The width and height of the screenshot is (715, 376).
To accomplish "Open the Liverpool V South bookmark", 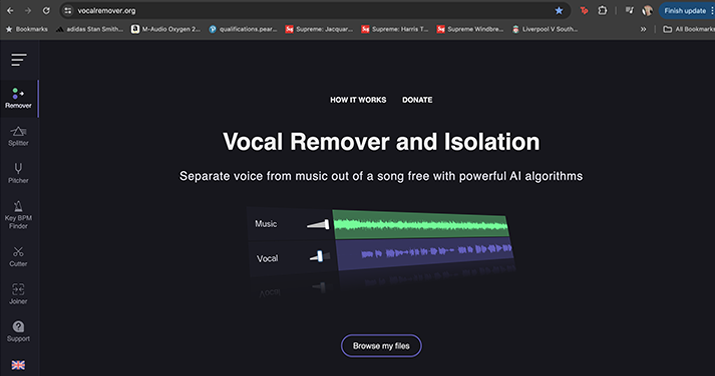I will pyautogui.click(x=545, y=29).
